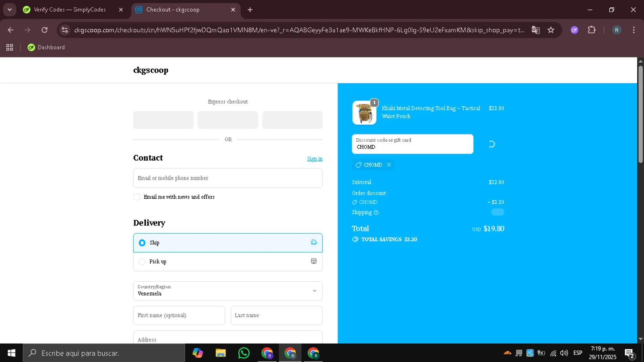Remove the CHOMD discount tag
The width and height of the screenshot is (644, 362).
[389, 165]
